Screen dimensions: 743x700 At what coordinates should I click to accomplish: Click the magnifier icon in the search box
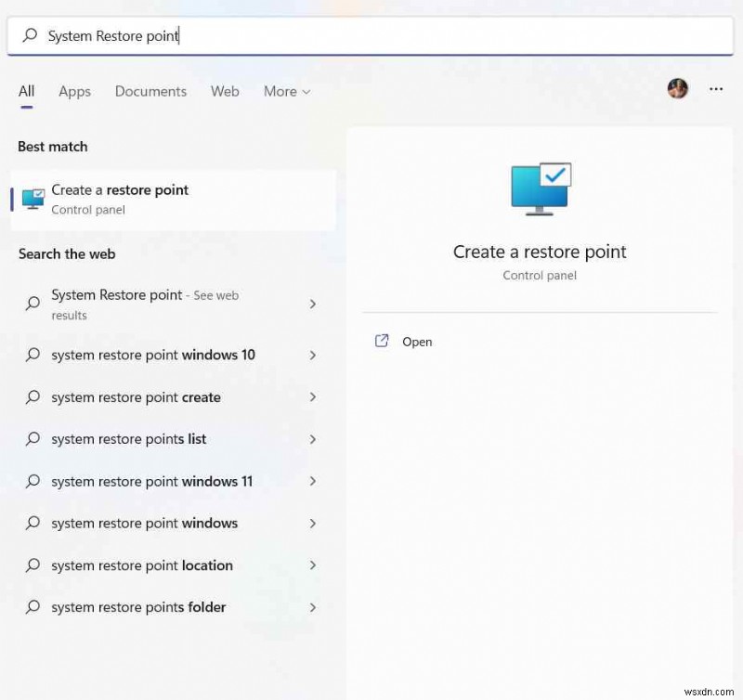click(31, 35)
